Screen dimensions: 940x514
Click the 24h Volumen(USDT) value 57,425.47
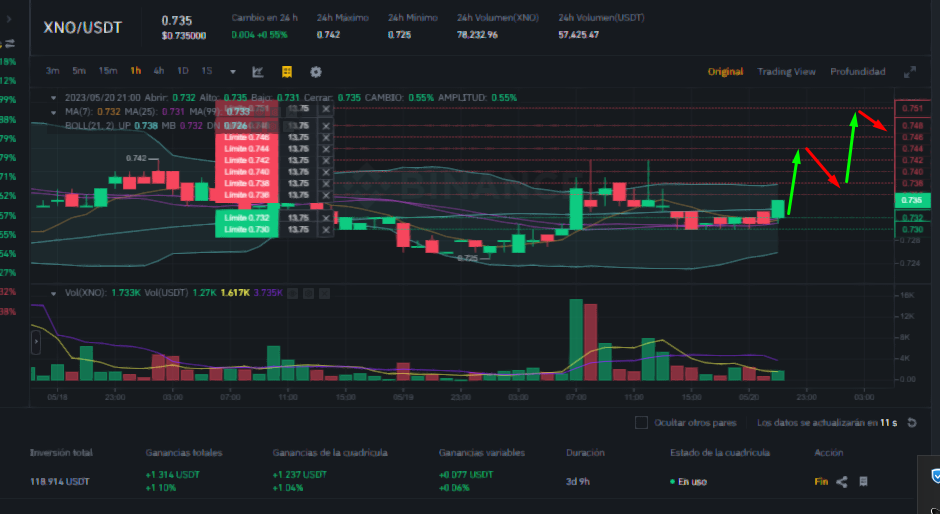pos(579,35)
